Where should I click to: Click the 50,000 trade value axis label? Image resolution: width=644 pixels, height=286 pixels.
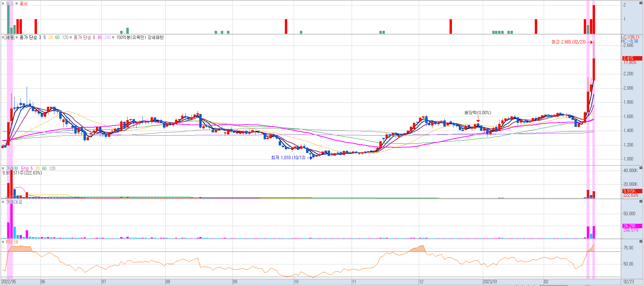[x=629, y=213]
